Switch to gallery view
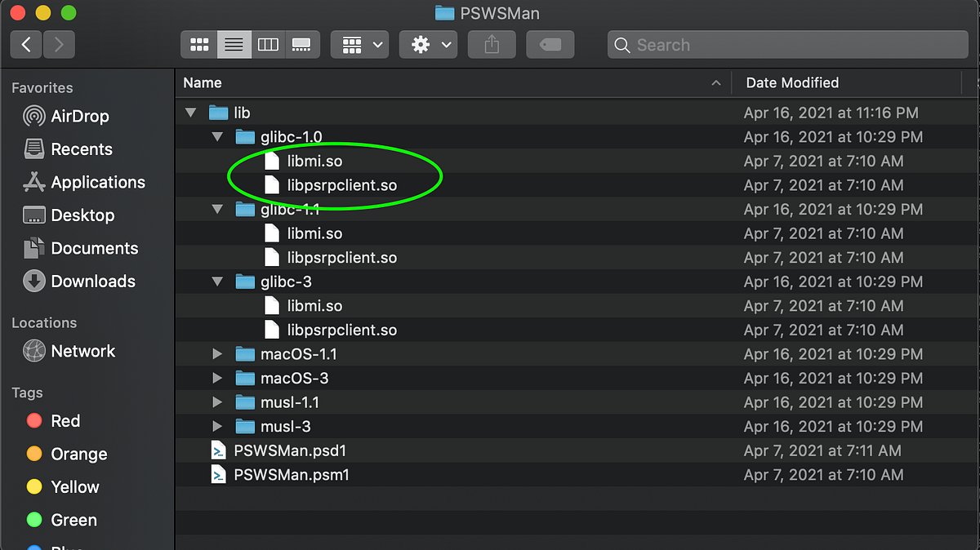 [302, 44]
